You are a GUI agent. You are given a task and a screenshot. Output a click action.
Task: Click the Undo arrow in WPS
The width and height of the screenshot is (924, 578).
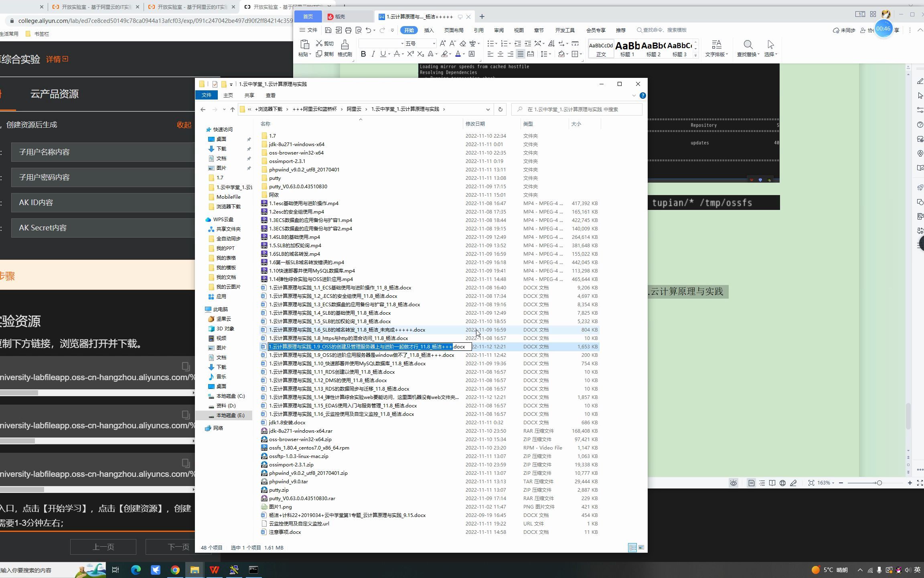369,30
